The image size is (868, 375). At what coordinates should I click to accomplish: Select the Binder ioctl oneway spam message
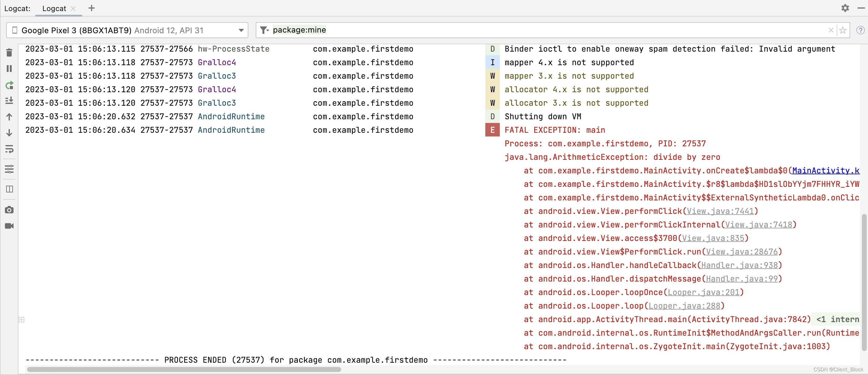(670, 49)
